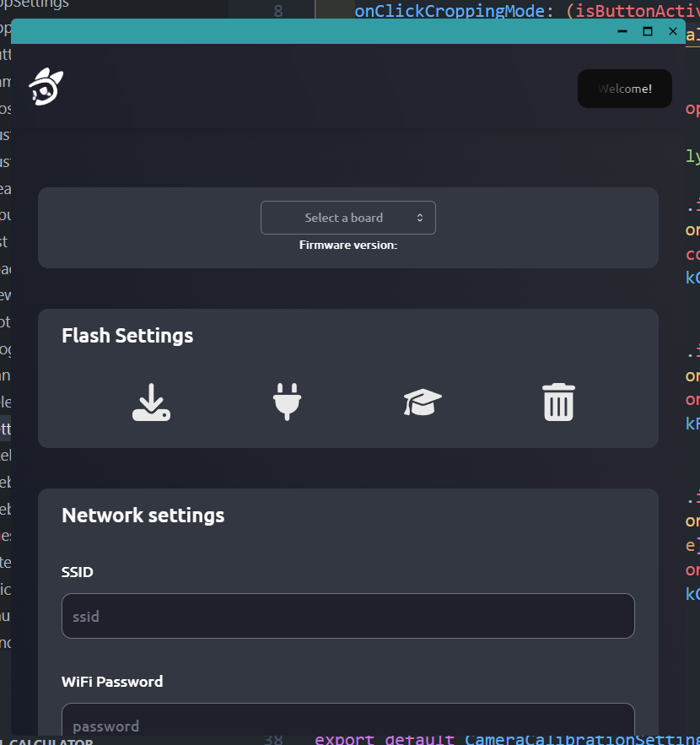Maximize the flasher app window

[647, 31]
